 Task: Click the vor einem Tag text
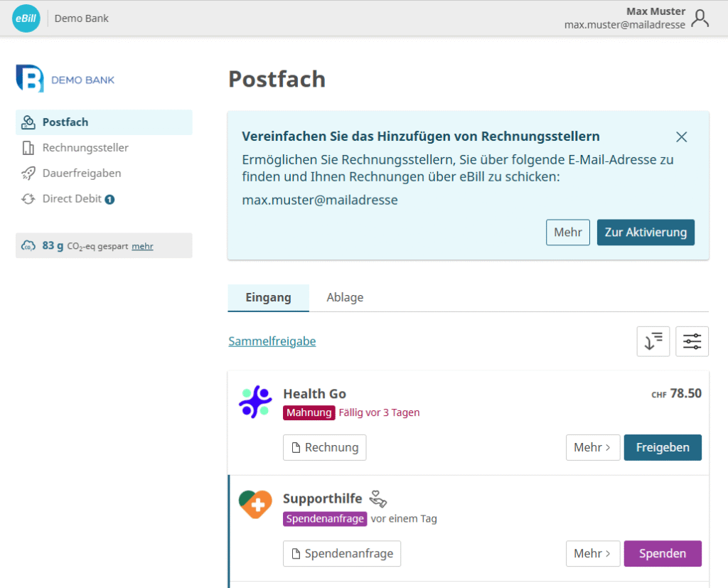click(x=404, y=519)
